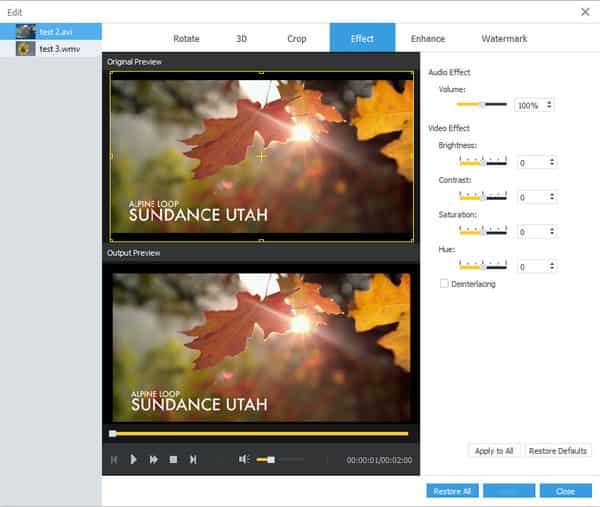Screen dimensions: 600x507
Task: Click the Hue value spinner arrows
Action: [x=552, y=266]
